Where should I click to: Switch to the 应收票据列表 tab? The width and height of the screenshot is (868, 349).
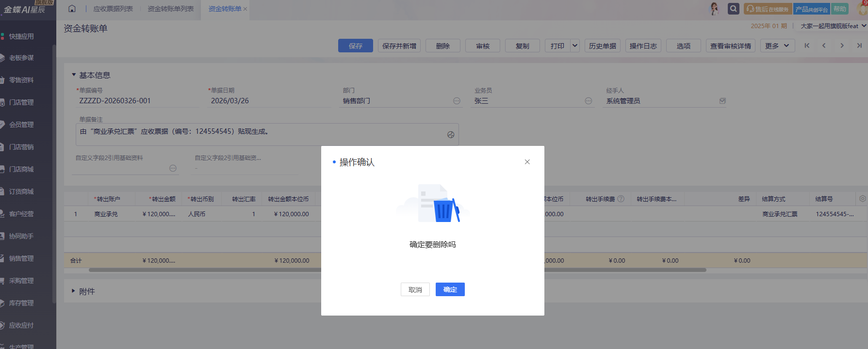coord(113,9)
